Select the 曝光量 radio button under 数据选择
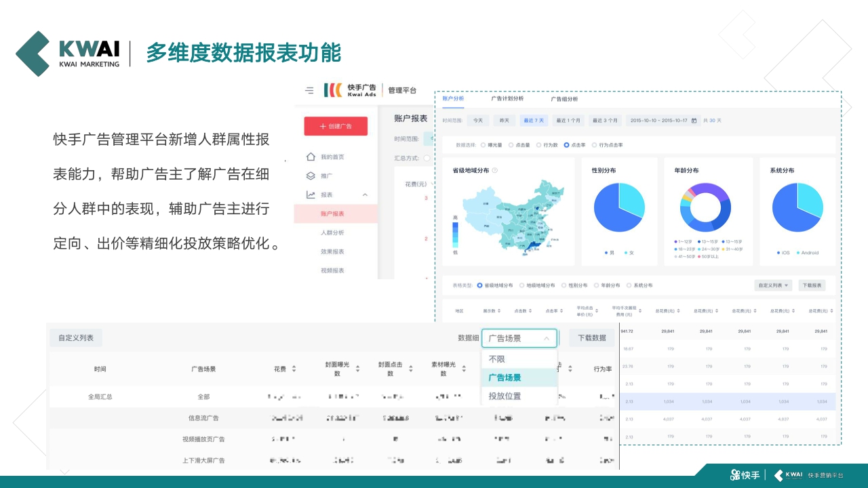 [484, 144]
